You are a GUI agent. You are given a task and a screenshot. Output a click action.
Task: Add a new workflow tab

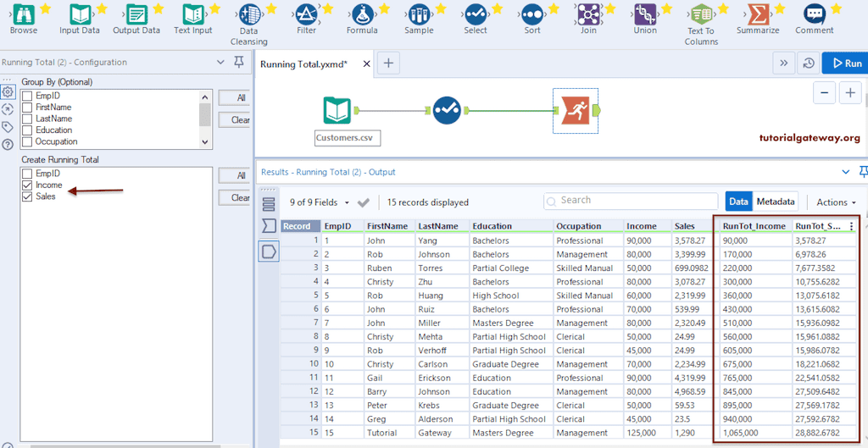pyautogui.click(x=388, y=64)
